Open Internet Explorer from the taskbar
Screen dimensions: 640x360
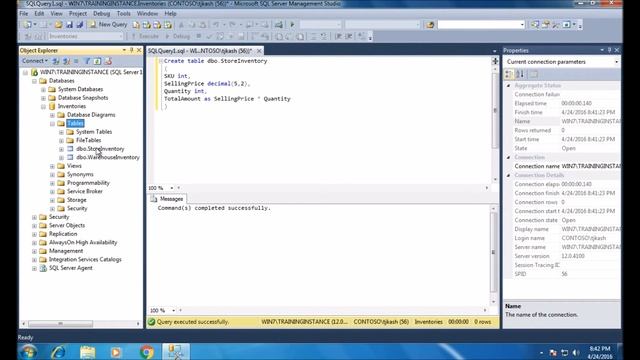[58, 352]
